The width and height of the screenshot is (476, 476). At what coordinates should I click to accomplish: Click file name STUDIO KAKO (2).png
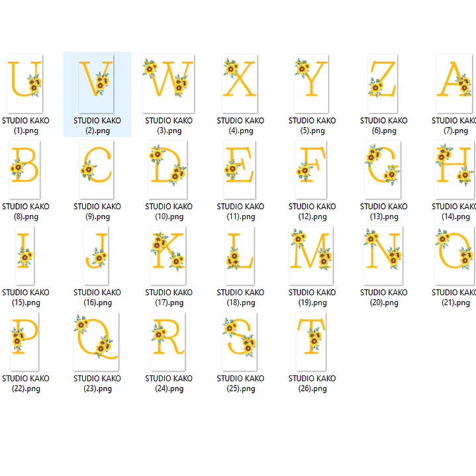[97, 126]
